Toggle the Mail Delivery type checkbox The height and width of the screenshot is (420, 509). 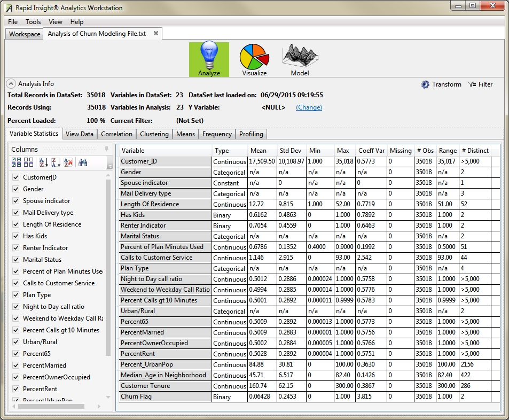point(15,212)
